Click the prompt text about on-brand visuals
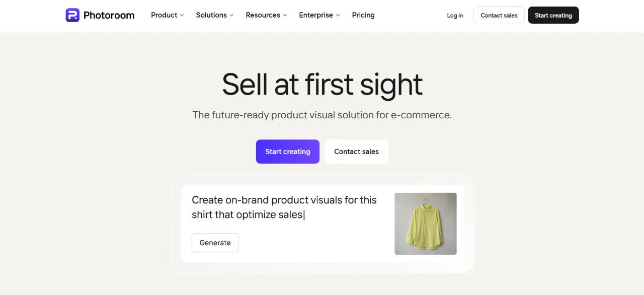644x295 pixels. point(284,207)
